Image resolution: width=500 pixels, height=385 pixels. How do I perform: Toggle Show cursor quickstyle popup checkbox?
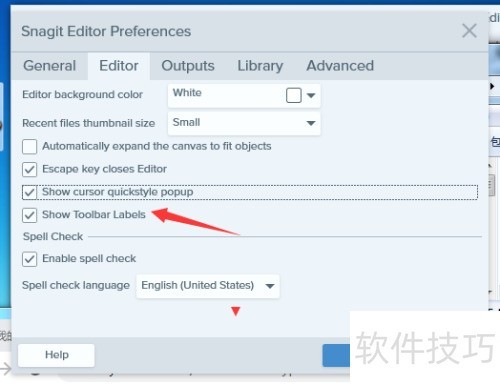(x=29, y=192)
